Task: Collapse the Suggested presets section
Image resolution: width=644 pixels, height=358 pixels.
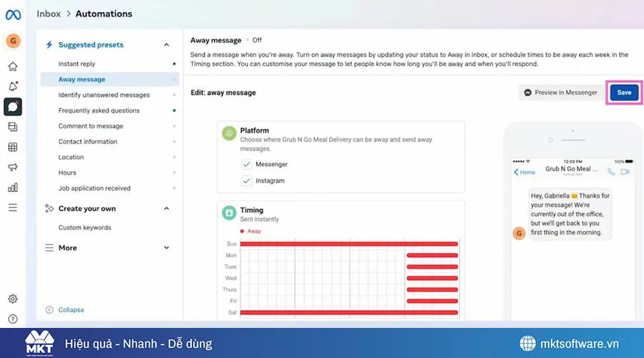Action: tap(167, 44)
